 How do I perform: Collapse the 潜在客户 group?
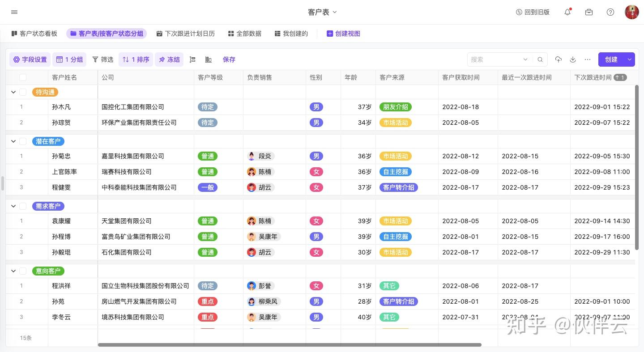[x=13, y=141]
